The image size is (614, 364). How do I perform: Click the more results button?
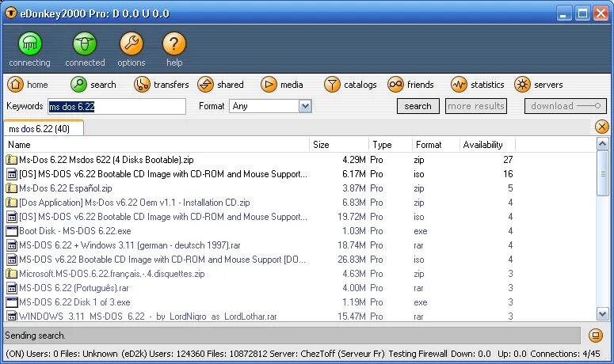(x=476, y=106)
